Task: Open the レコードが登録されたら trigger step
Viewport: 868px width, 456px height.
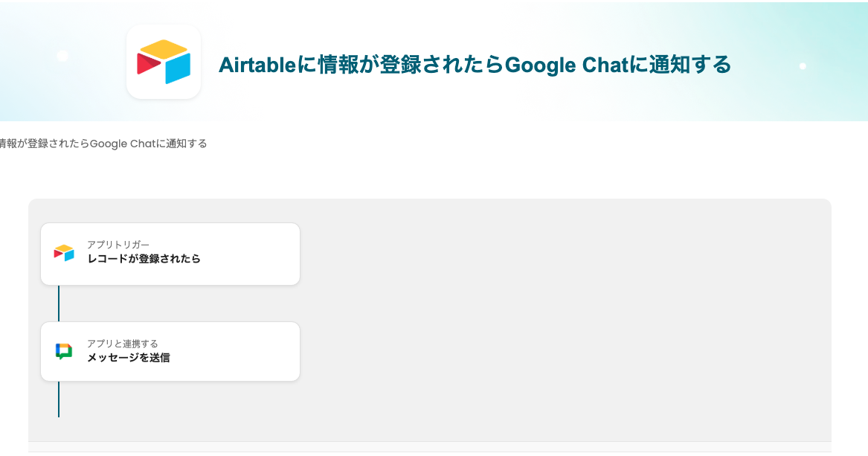Action: click(144, 259)
